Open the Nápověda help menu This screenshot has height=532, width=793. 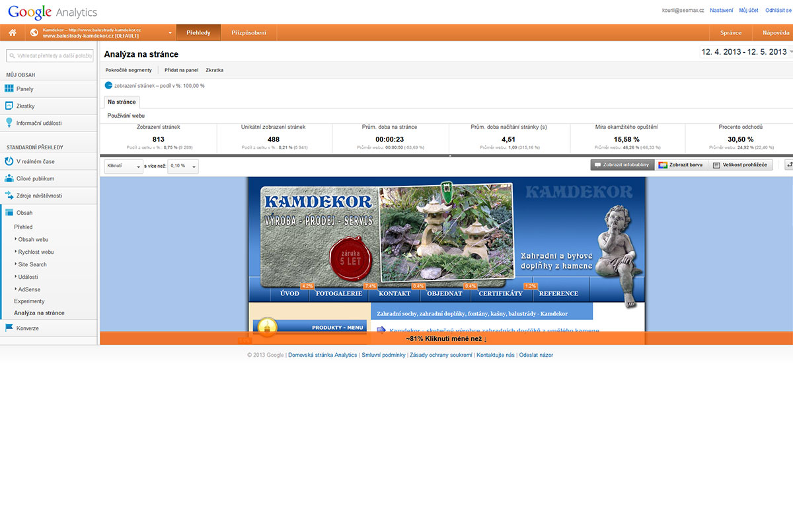pyautogui.click(x=776, y=32)
